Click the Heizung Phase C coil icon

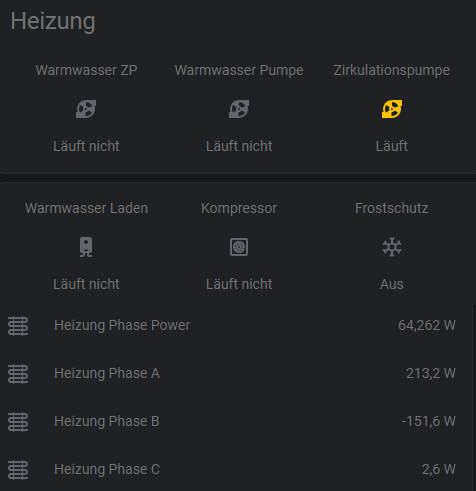click(x=18, y=470)
